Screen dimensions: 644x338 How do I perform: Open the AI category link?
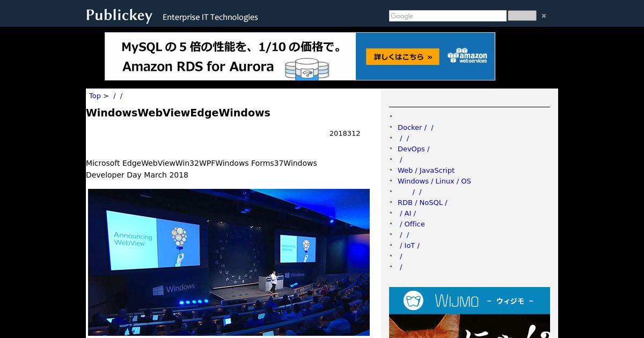[407, 214]
